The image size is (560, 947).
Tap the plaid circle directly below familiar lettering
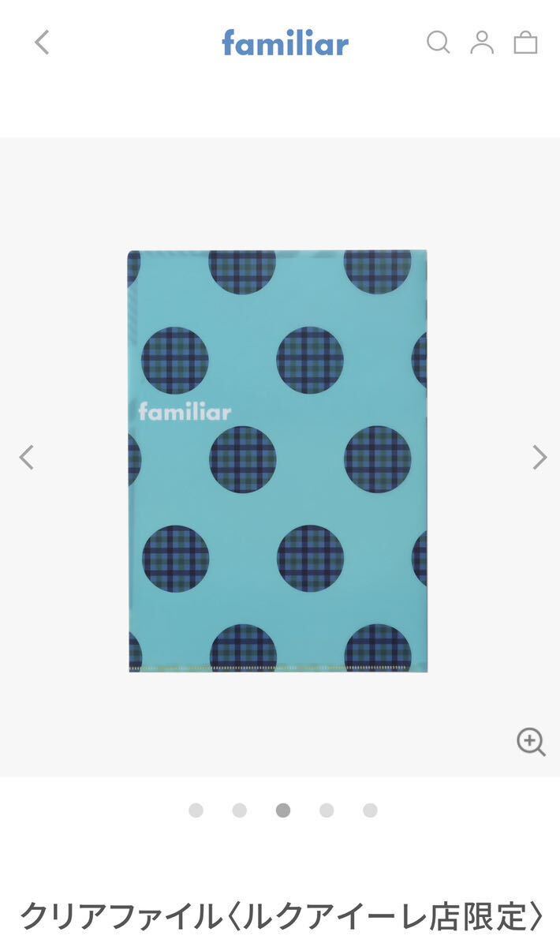(x=243, y=459)
